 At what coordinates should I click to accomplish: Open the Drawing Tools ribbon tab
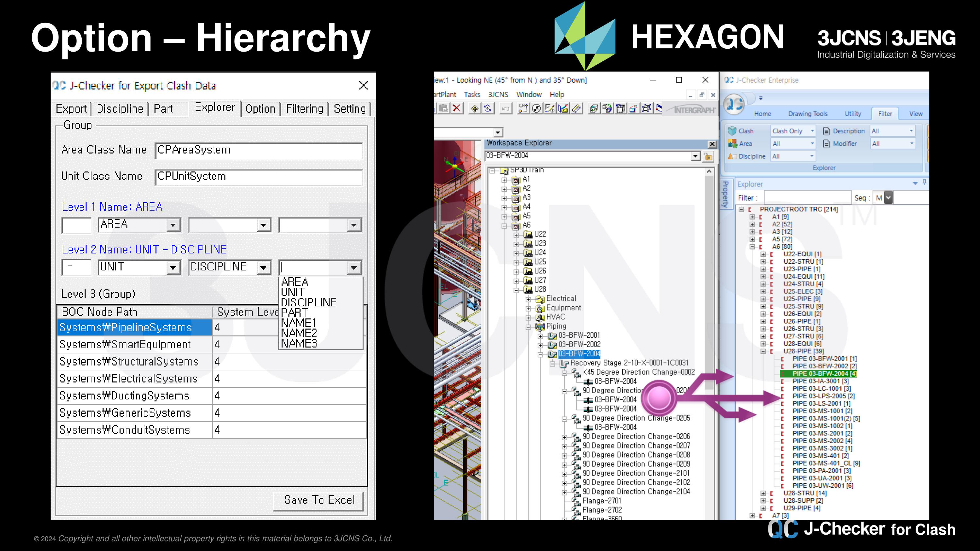pos(808,114)
